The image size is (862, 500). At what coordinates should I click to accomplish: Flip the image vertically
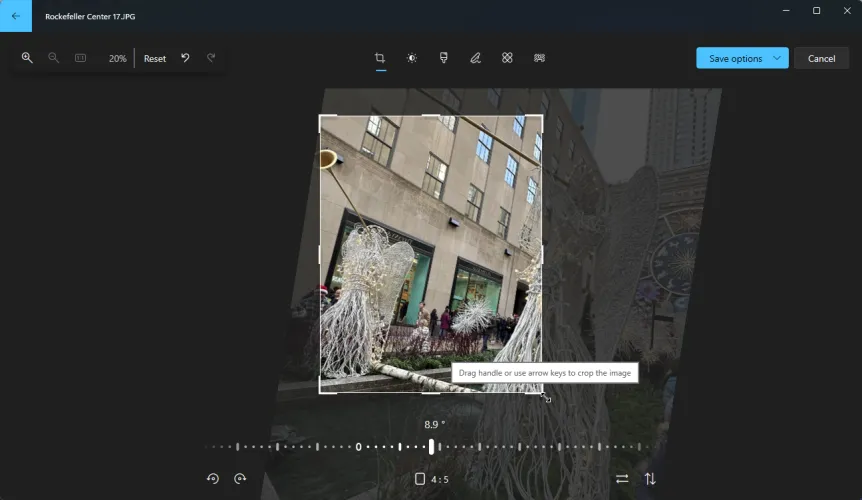pyautogui.click(x=650, y=479)
